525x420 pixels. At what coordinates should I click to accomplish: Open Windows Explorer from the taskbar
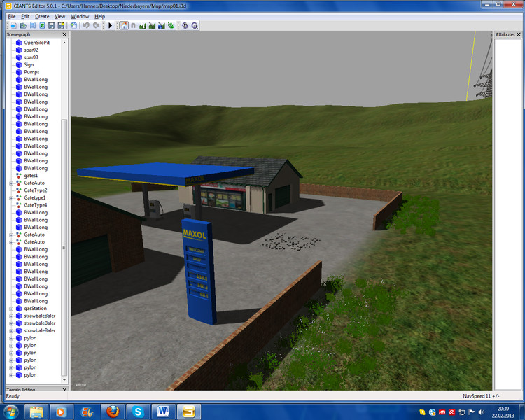click(36, 412)
